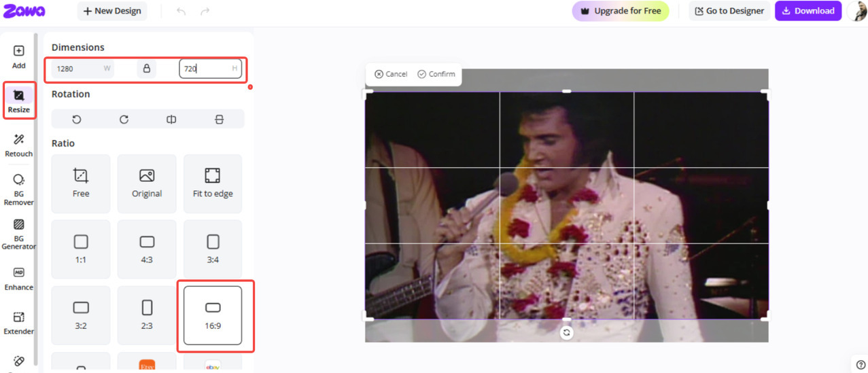This screenshot has width=868, height=373.
Task: Click the top-center crop edge handle
Action: [567, 91]
